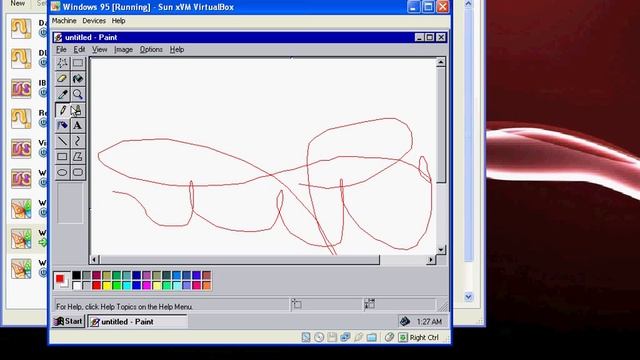Click the Right Ctrl host key label

[424, 338]
